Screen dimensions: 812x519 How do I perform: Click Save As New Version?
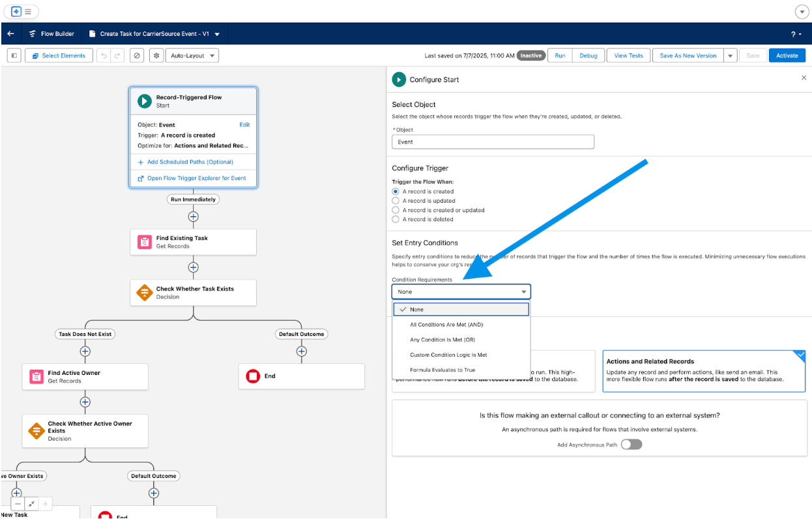click(x=688, y=55)
